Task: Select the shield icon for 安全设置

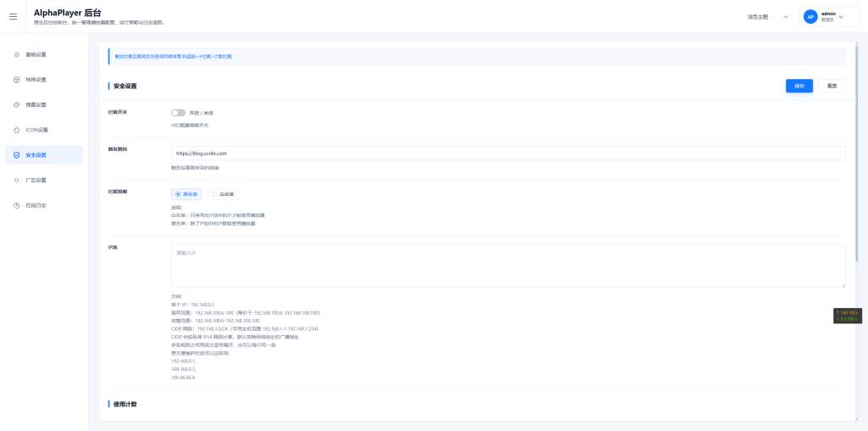Action: (17, 155)
